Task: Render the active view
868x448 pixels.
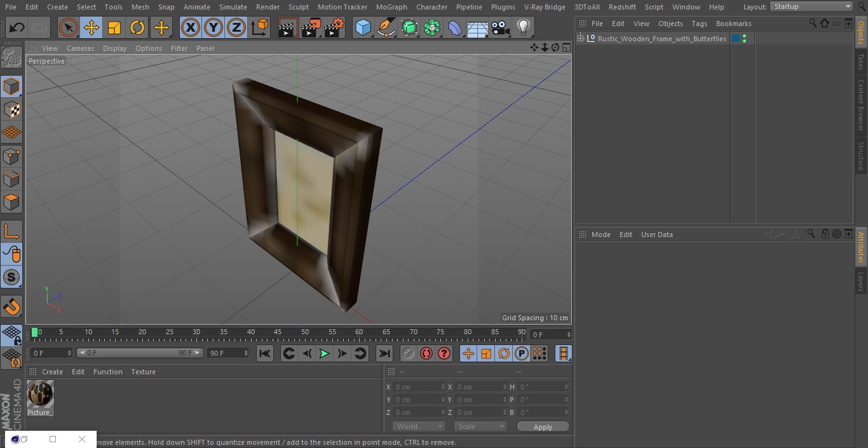Action: [x=288, y=27]
